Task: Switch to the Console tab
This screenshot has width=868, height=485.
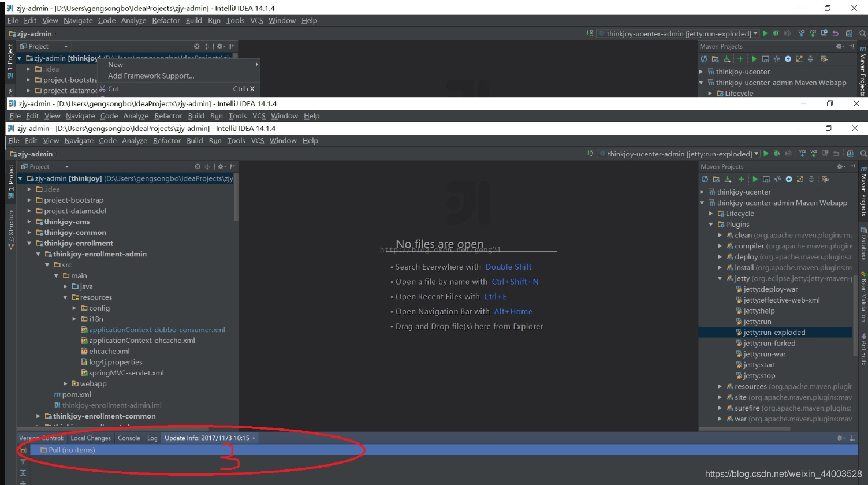Action: 129,438
